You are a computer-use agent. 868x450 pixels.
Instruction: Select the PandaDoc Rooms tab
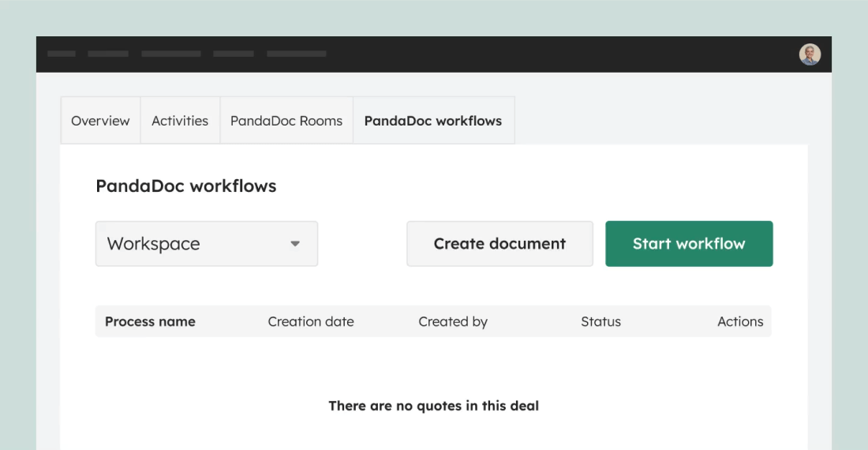(x=286, y=121)
